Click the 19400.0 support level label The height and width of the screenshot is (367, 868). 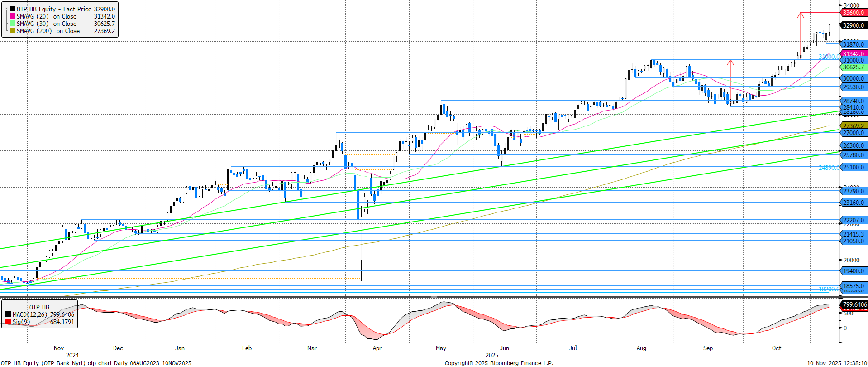pos(854,271)
